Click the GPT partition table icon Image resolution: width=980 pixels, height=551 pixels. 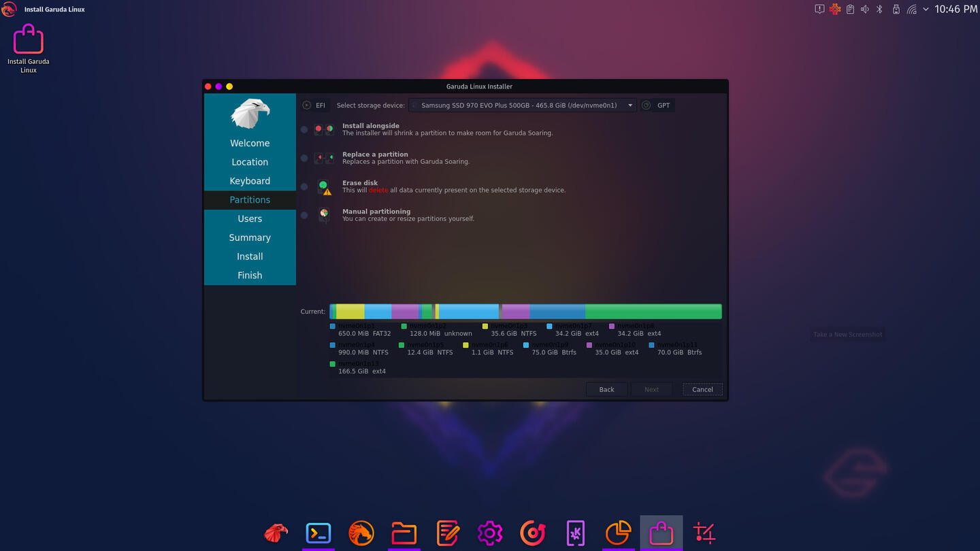click(647, 105)
